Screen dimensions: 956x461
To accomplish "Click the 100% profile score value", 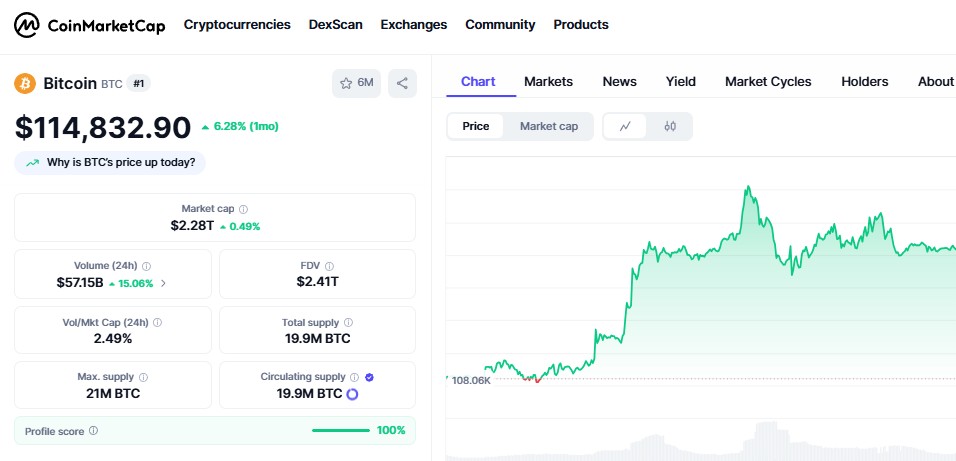I will pos(391,431).
